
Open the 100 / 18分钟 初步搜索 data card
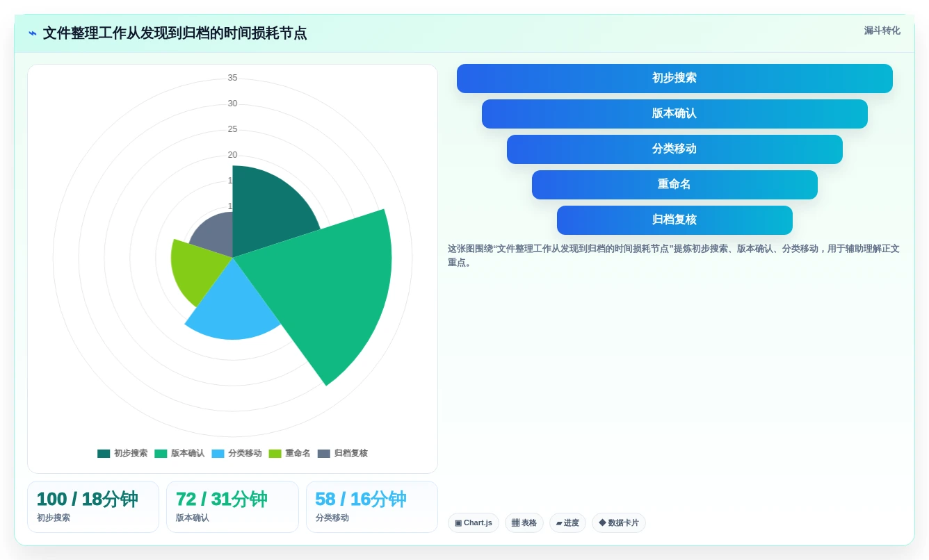click(93, 507)
